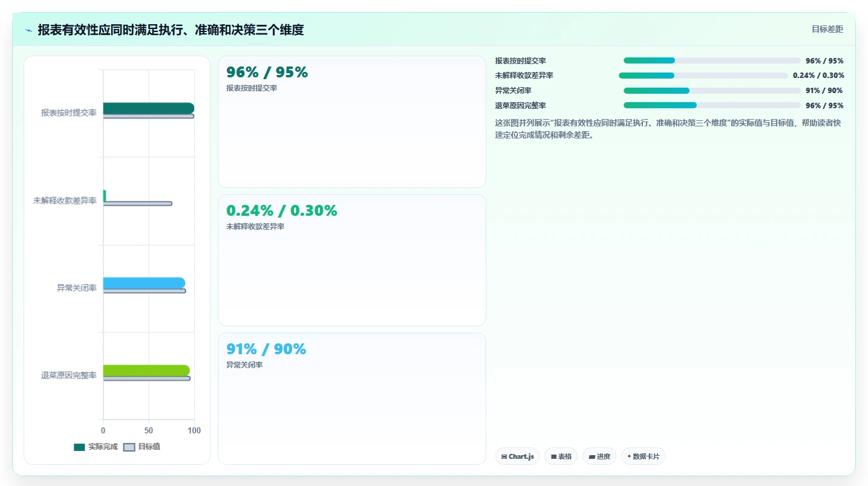Click 退菜原因完整率 label in progress list

(x=521, y=106)
